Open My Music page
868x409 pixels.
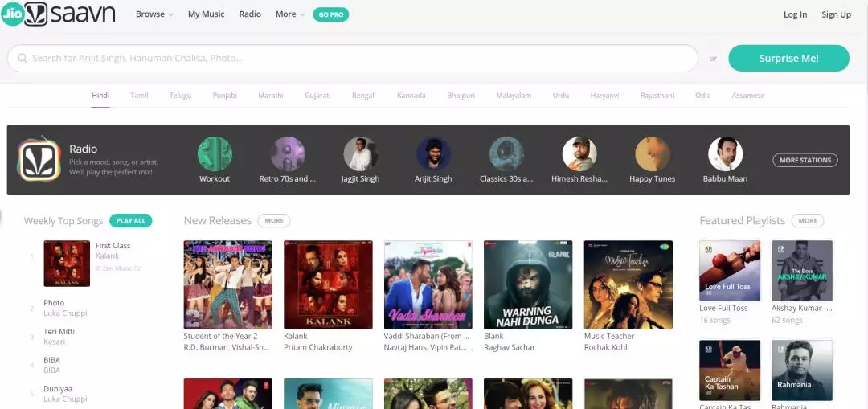pyautogui.click(x=206, y=14)
